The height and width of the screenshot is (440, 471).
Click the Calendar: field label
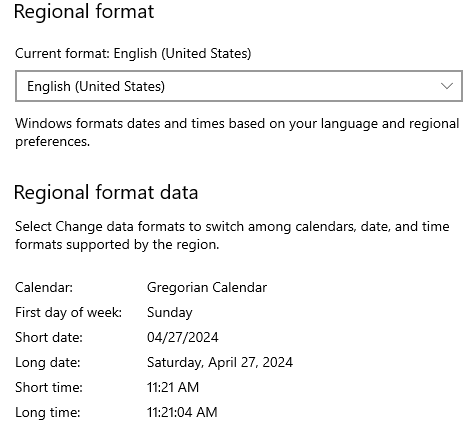coord(44,287)
